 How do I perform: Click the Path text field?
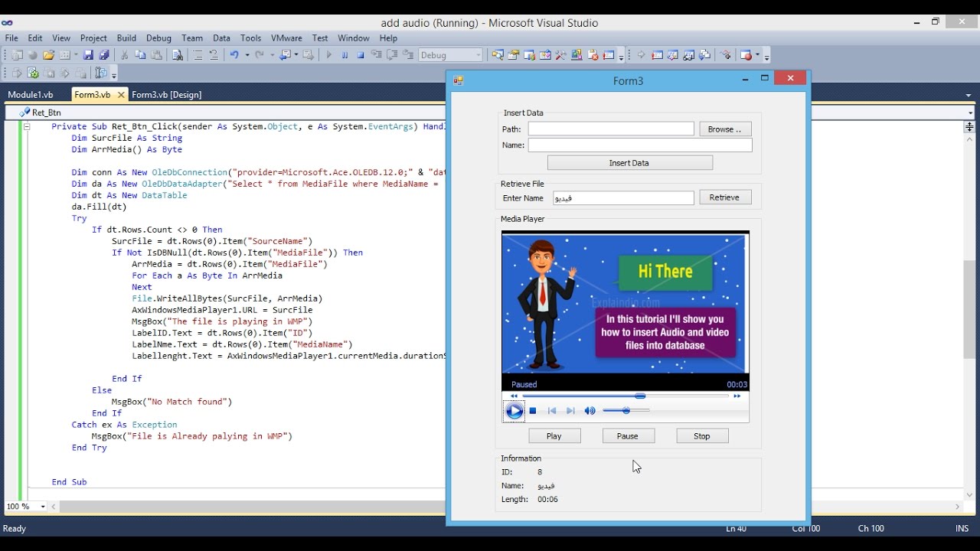pyautogui.click(x=611, y=129)
